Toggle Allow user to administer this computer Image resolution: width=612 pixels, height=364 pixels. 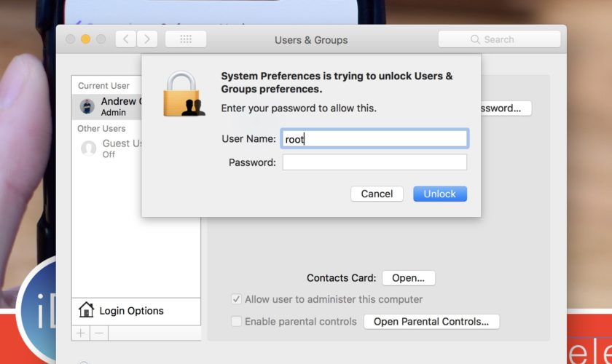(x=237, y=299)
